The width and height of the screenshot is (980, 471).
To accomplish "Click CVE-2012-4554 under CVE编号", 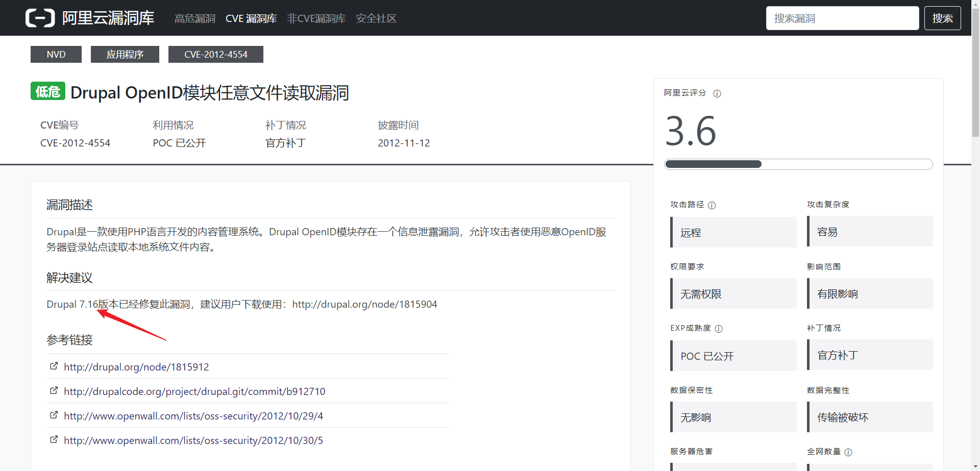I will coord(75,143).
